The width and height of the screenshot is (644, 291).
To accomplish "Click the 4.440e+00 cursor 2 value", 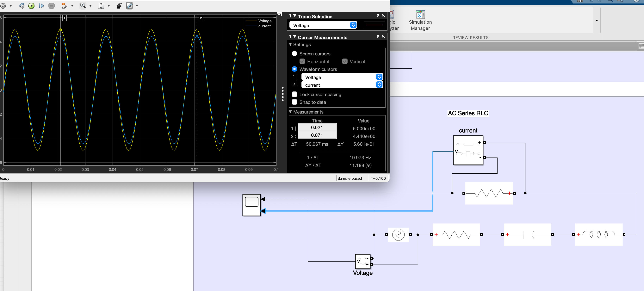I will [x=364, y=137].
